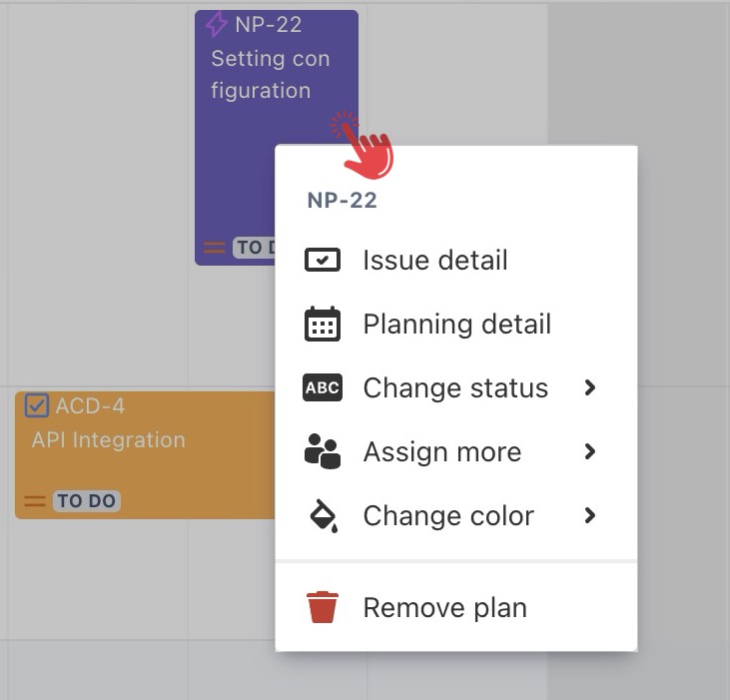Choose Remove plan from the menu

444,607
